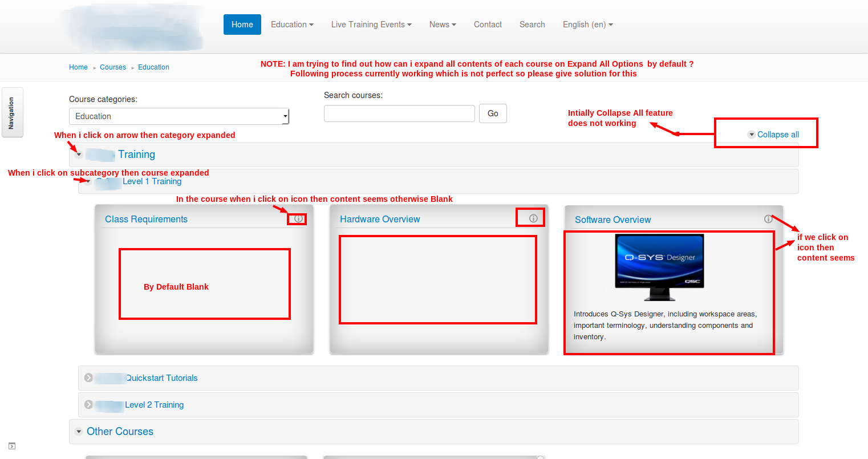
Task: Collapse the Other Courses category arrow
Action: [79, 432]
